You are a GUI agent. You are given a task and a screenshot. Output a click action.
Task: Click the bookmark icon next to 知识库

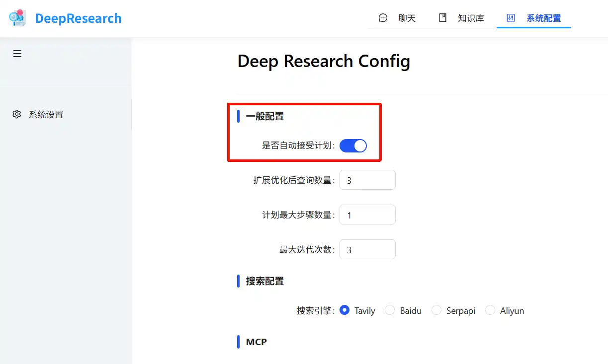[442, 17]
